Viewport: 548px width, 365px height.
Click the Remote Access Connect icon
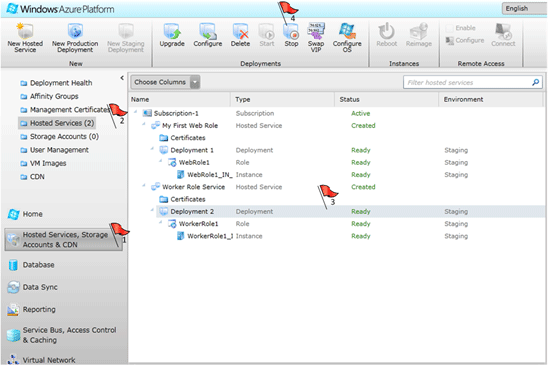[503, 31]
